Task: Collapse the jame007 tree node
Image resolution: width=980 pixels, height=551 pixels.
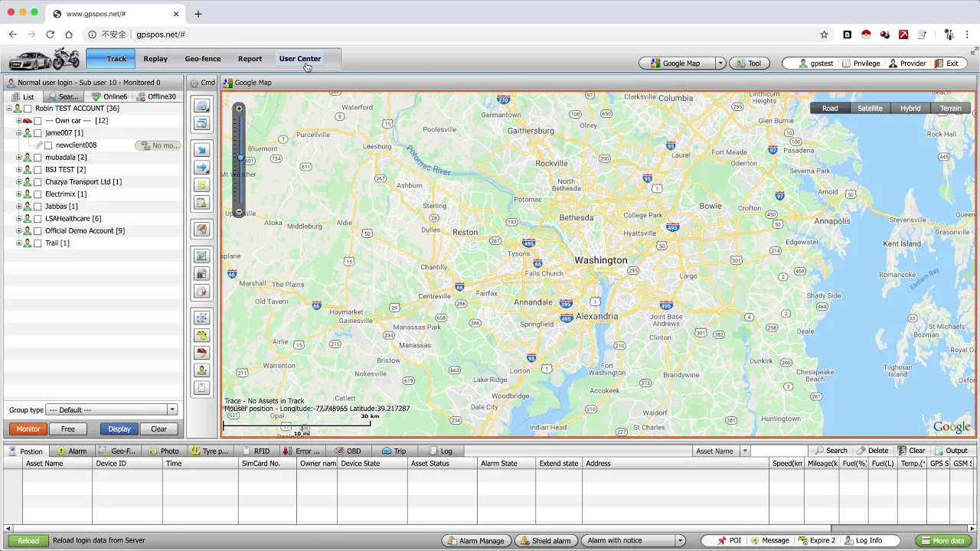Action: pos(18,133)
